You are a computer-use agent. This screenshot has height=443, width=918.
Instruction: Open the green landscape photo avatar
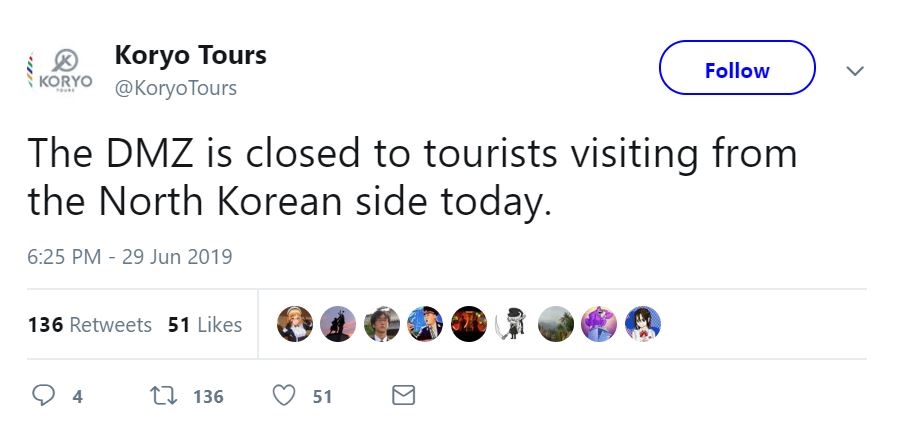pos(555,324)
